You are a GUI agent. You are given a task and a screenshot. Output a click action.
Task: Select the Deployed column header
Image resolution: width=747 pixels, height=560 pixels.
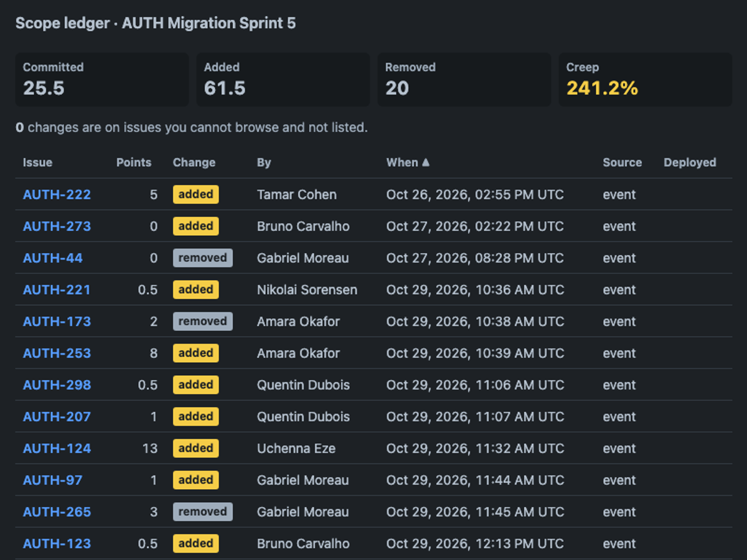(x=690, y=162)
